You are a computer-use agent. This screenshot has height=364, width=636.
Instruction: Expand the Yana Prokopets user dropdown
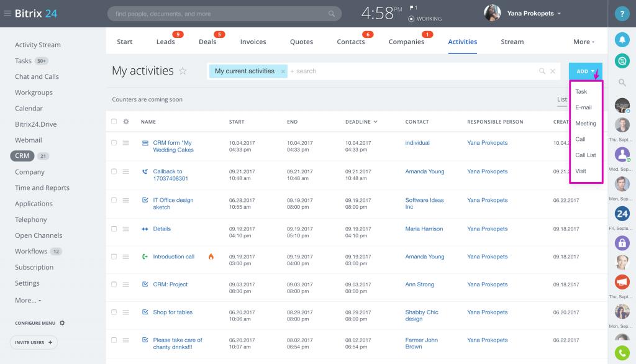[x=559, y=14]
